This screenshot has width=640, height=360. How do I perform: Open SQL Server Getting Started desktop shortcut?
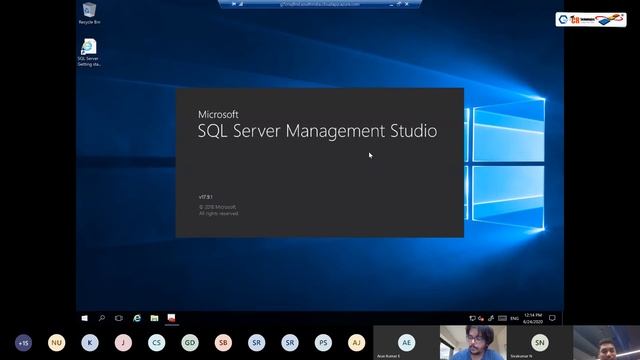coord(89,52)
